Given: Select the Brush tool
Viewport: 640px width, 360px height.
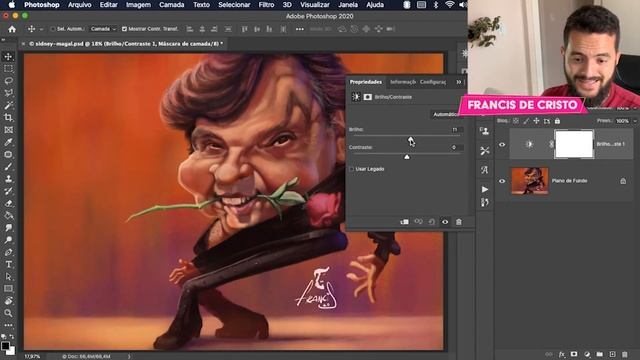Looking at the screenshot, I should pyautogui.click(x=8, y=167).
